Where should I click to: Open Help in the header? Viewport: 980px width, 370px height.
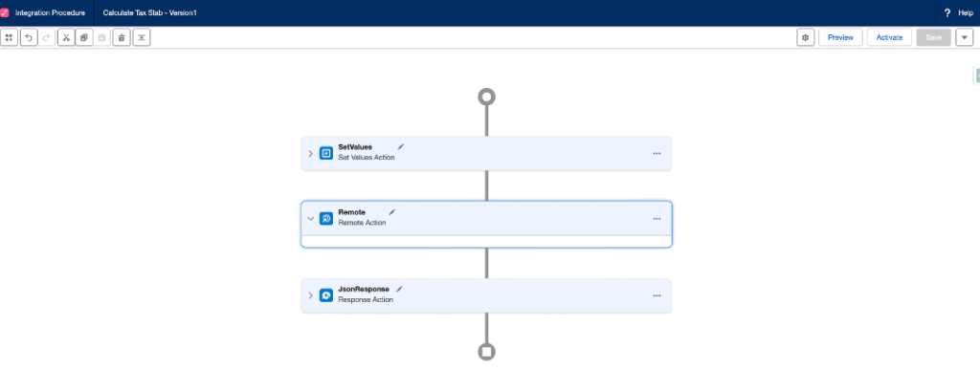(x=959, y=12)
